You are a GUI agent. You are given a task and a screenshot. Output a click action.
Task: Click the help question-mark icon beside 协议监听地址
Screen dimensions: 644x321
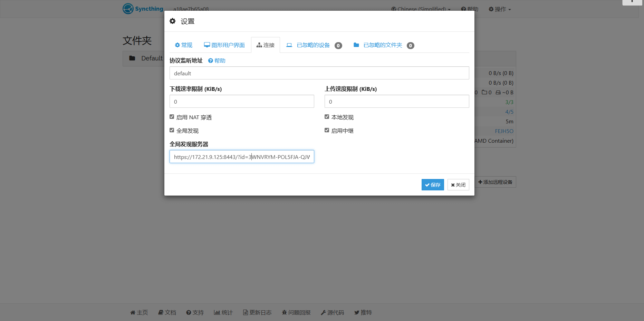(210, 61)
